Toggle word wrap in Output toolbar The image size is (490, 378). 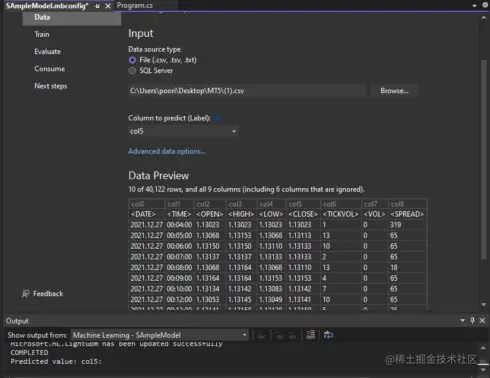click(328, 335)
